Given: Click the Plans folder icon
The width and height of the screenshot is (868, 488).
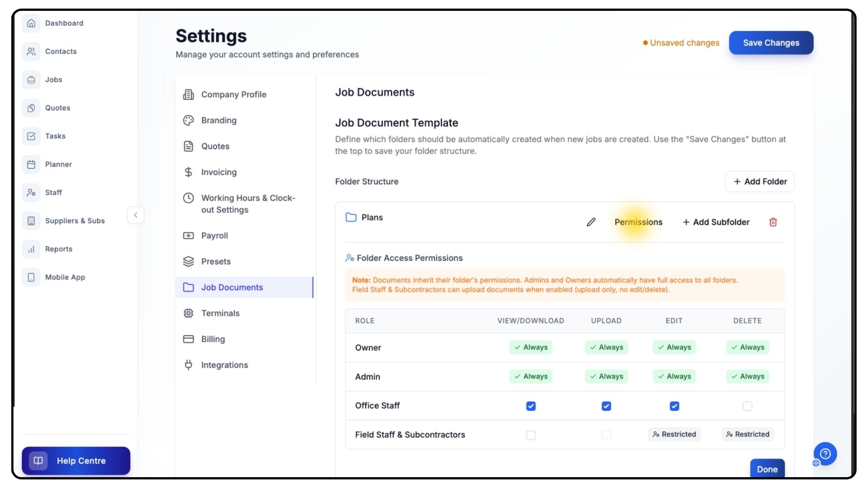Looking at the screenshot, I should [x=351, y=217].
